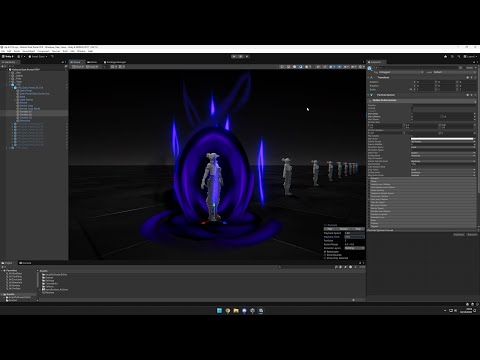
Task: Open Google Chrome from taskbar
Action: point(228,311)
